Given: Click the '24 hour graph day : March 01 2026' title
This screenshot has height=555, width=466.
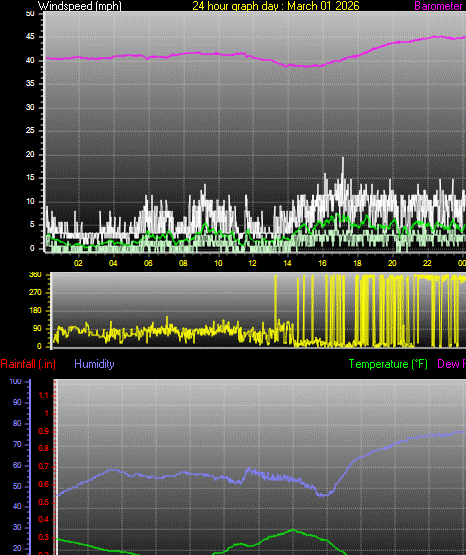Looking at the screenshot, I should [x=276, y=6].
